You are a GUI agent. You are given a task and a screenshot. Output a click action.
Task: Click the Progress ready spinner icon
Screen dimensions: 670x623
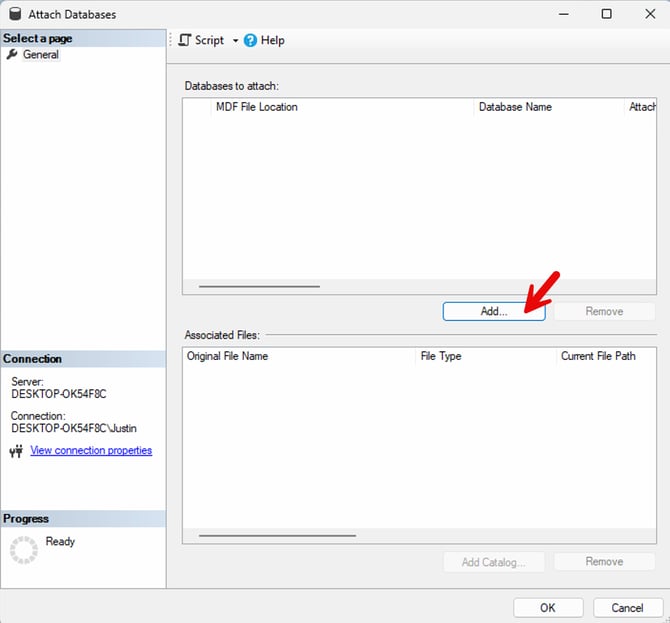pyautogui.click(x=24, y=549)
